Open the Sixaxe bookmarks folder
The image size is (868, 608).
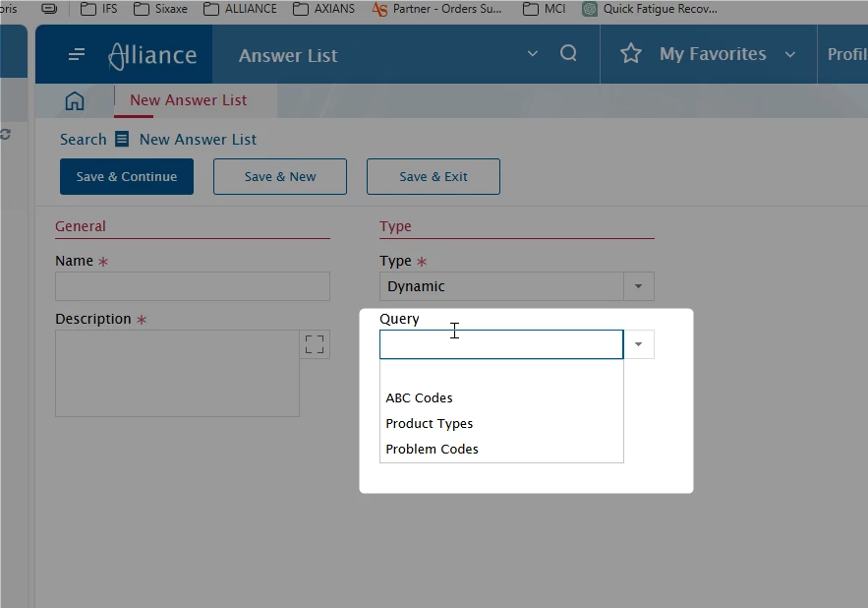coord(160,9)
